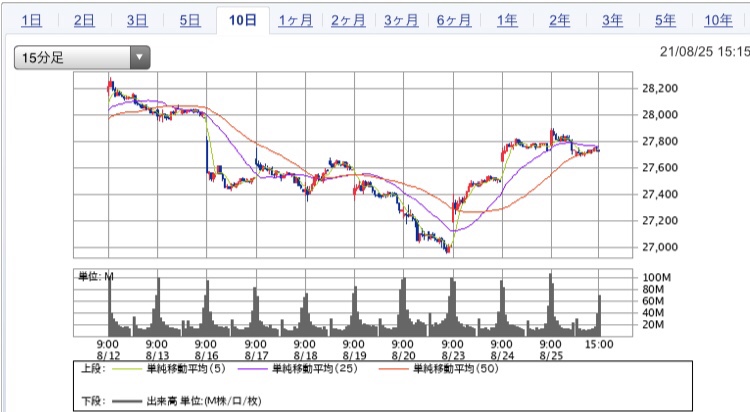Screen dimensions: 750x412
Task: Open the 3ヶ月 chart range
Action: click(x=401, y=21)
